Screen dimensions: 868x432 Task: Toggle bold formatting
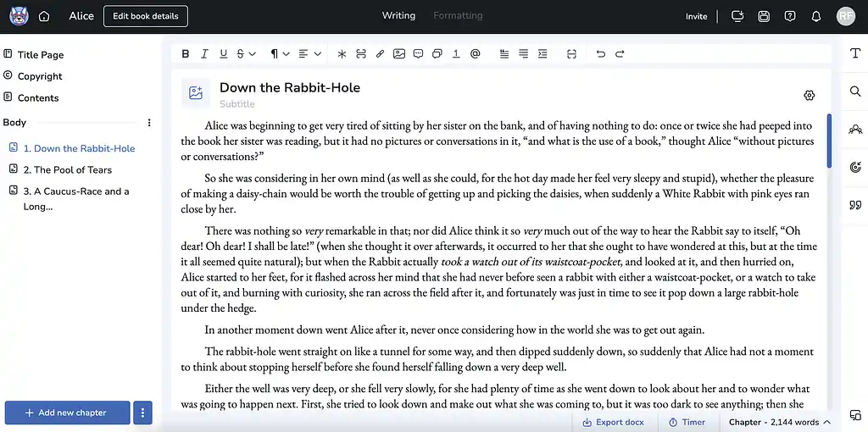click(186, 53)
